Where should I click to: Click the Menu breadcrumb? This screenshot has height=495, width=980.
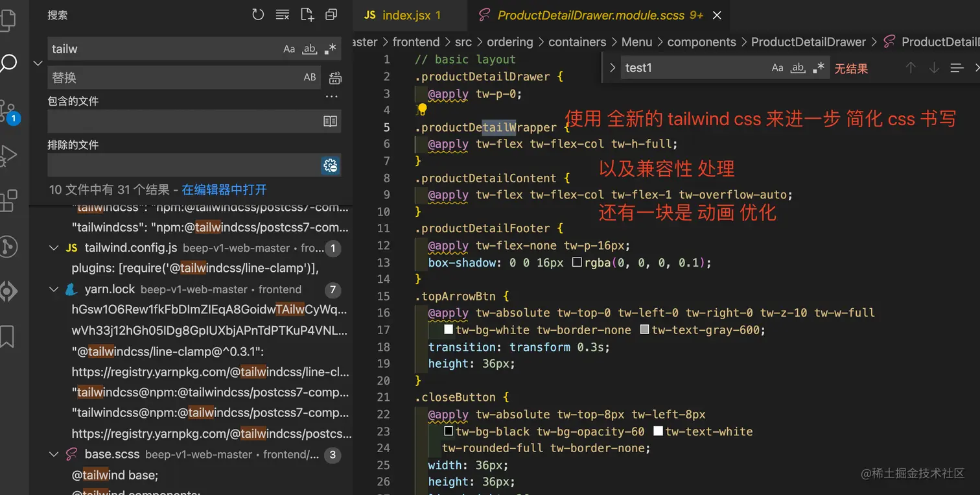point(636,42)
